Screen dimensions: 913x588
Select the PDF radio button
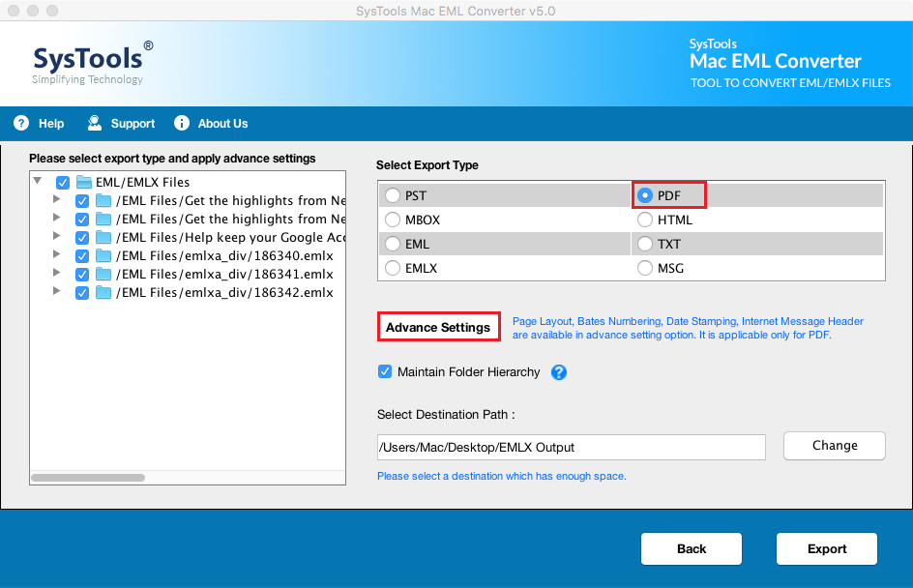(645, 195)
